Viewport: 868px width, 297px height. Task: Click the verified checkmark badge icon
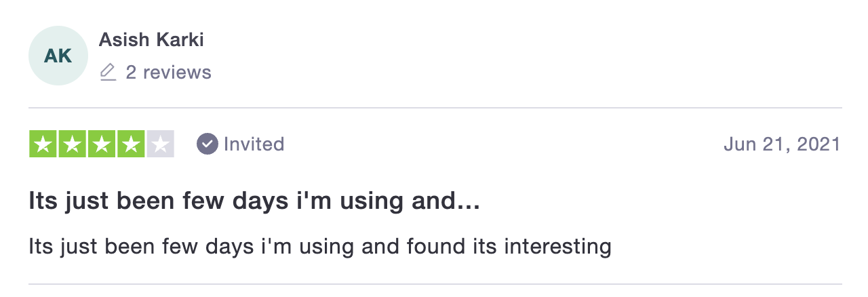pos(207,144)
